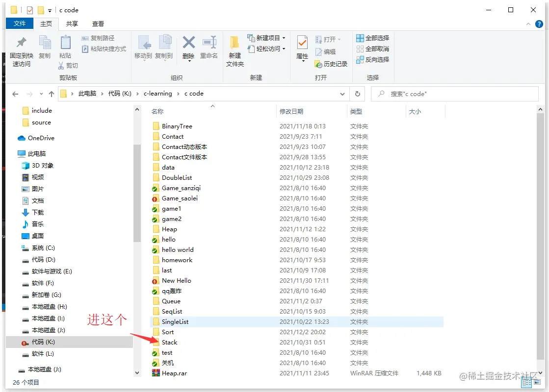The image size is (549, 392).
Task: Open the File (文件) menu tab
Action: pos(20,24)
